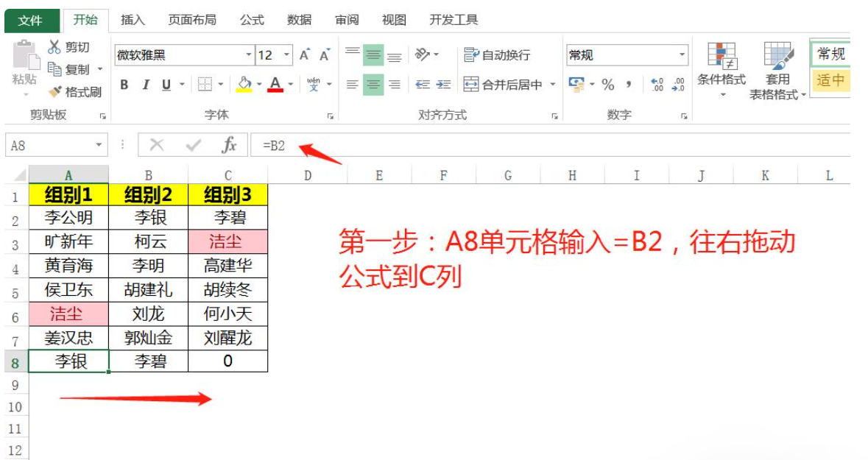Toggle bold formatting
This screenshot has width=868, height=460.
(x=124, y=85)
